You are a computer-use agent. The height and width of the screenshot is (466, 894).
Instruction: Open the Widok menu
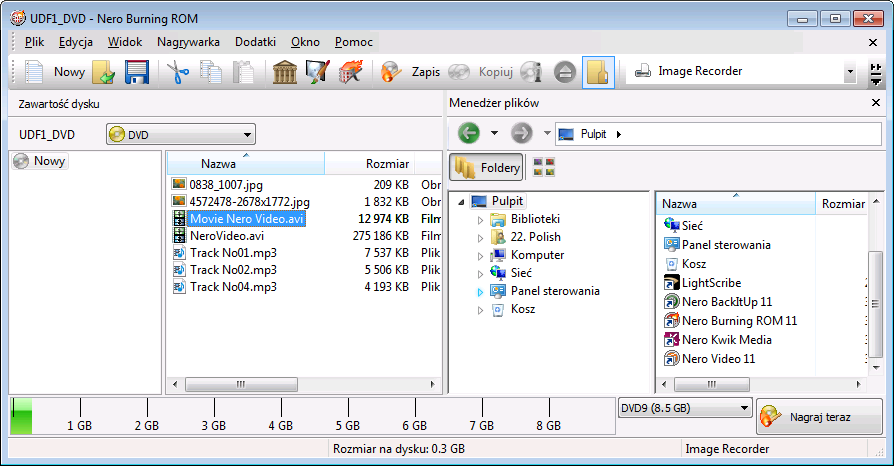pyautogui.click(x=125, y=42)
